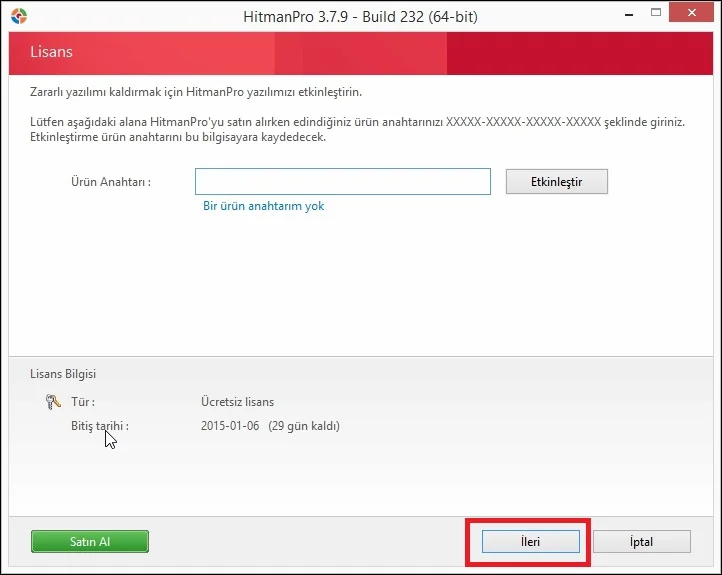722x575 pixels.
Task: Click the 'Tür :' label
Action: 82,402
